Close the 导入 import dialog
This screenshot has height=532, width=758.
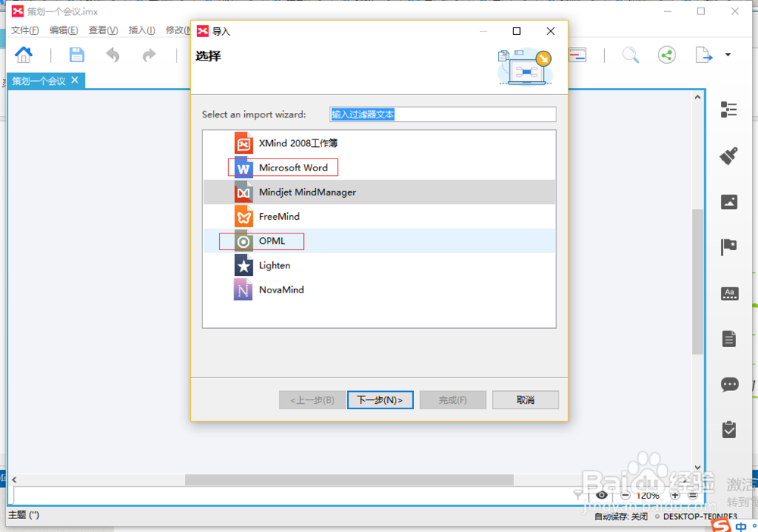(550, 31)
